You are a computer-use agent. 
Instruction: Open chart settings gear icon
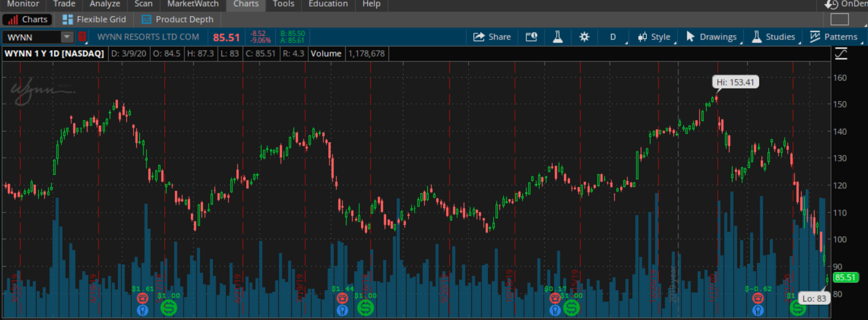(x=584, y=37)
